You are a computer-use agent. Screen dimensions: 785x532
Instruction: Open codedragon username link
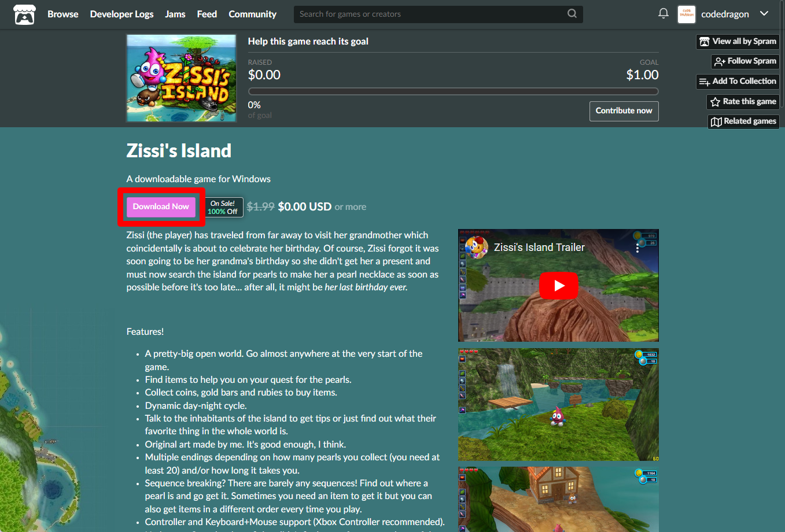pos(725,14)
